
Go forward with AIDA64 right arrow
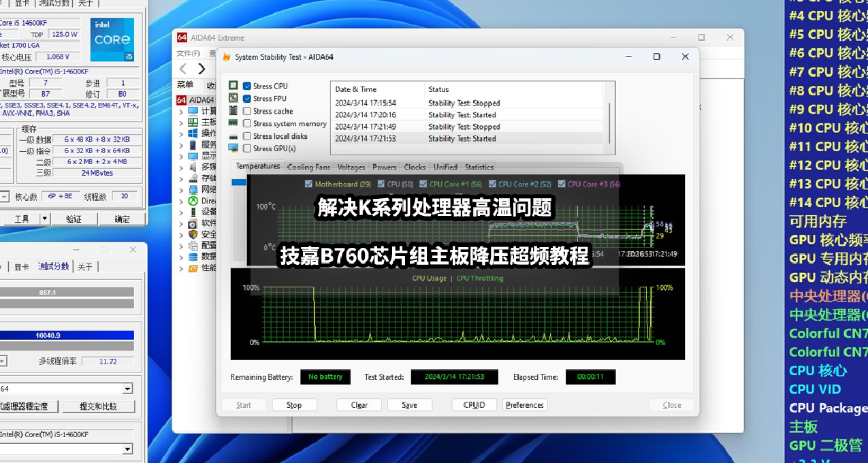pyautogui.click(x=202, y=69)
